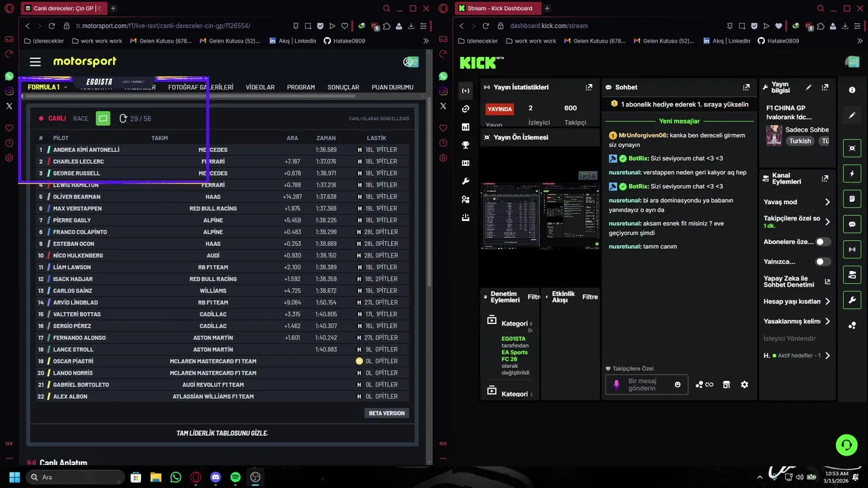Viewport: 868px width, 488px height.
Task: Pop out the Sohbet chat panel
Action: [x=746, y=87]
